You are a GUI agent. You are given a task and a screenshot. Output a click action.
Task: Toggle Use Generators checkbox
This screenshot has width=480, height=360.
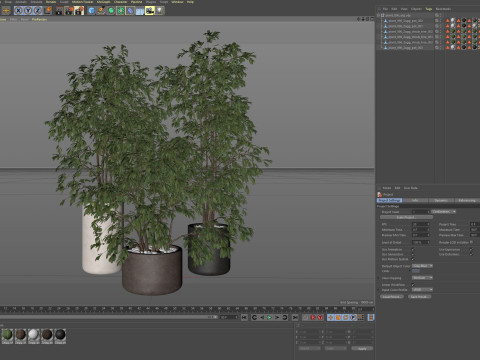tap(413, 254)
